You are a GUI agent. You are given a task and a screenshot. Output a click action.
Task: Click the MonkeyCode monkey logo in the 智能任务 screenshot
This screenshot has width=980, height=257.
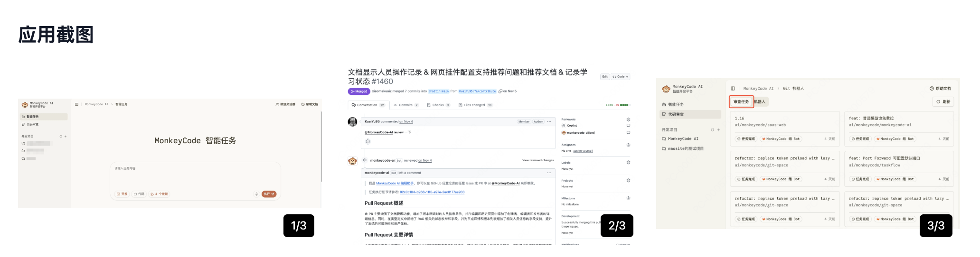point(25,104)
